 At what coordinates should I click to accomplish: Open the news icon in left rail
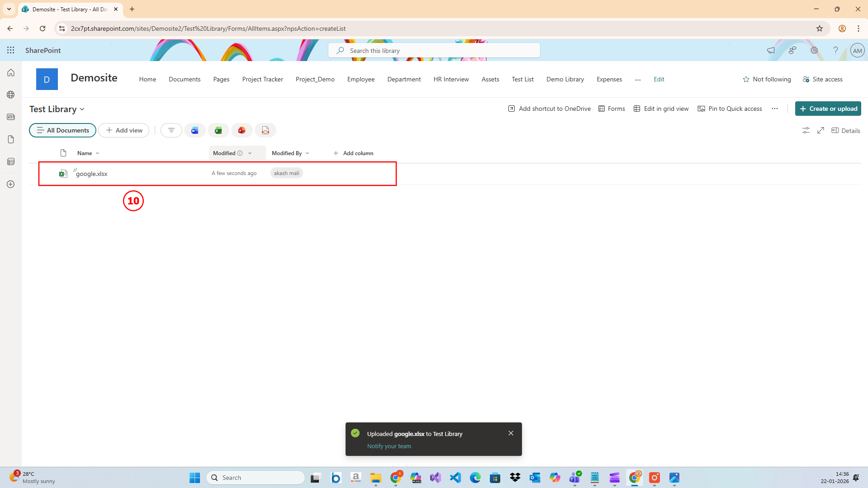tap(11, 117)
